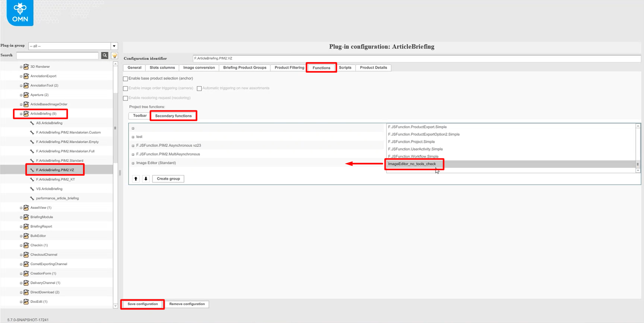Click wrench icon beside F.ArticleBriefing.PIM2_KT
Image resolution: width=644 pixels, height=323 pixels.
[32, 179]
